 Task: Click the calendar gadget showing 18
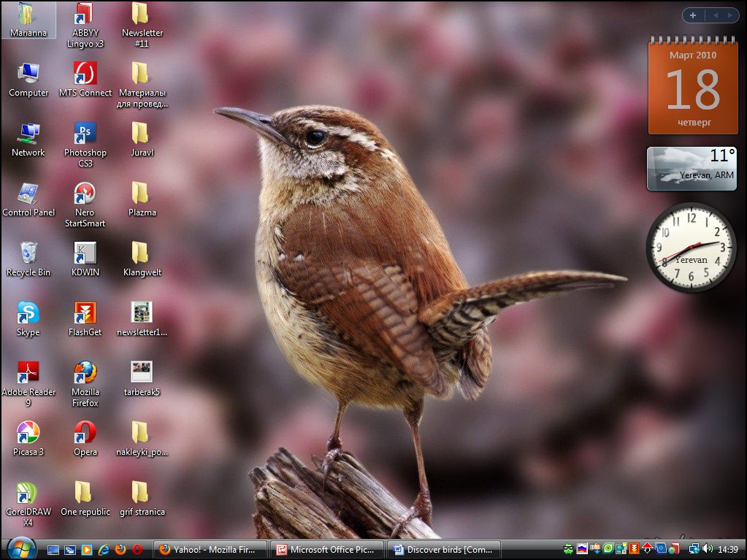coord(692,86)
